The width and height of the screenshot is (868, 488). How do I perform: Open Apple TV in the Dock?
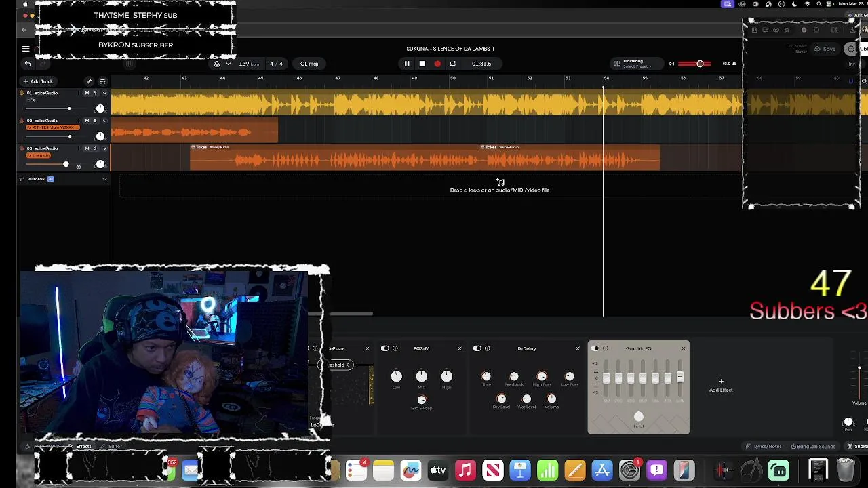438,470
